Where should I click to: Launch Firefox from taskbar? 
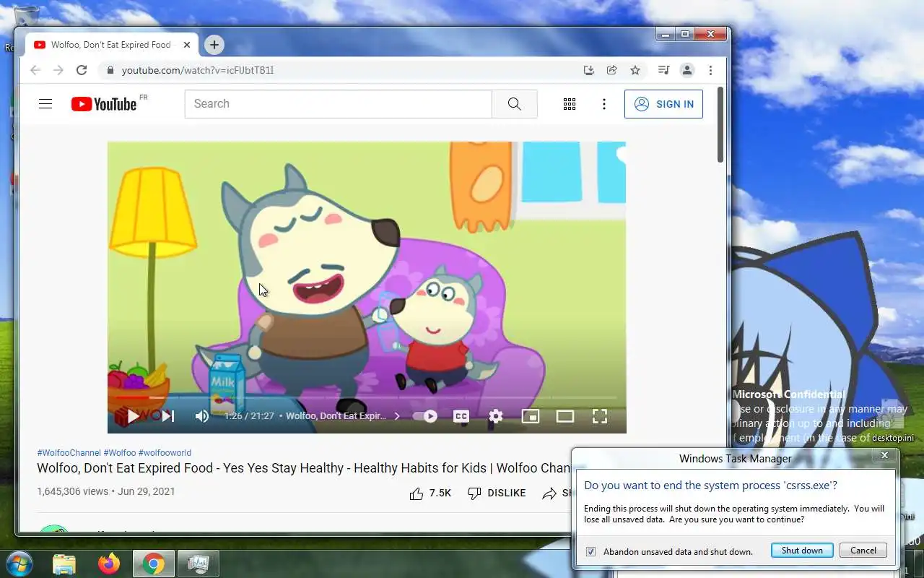[x=110, y=564]
